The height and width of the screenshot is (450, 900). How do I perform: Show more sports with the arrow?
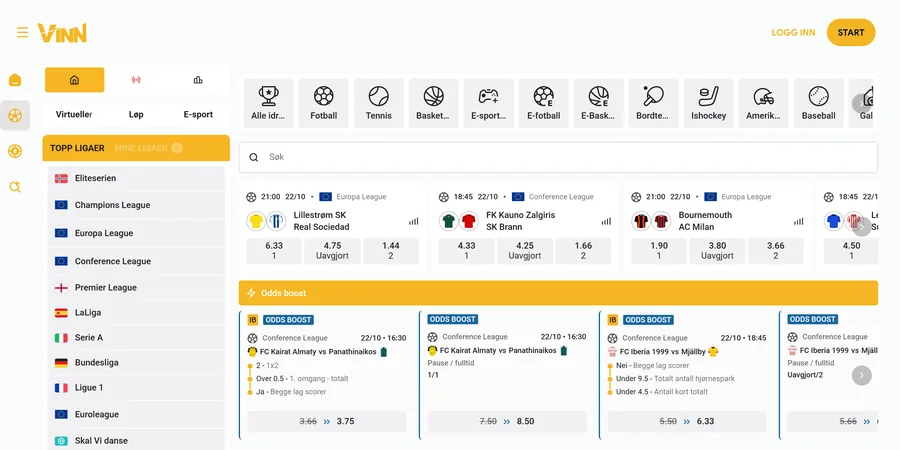862,103
